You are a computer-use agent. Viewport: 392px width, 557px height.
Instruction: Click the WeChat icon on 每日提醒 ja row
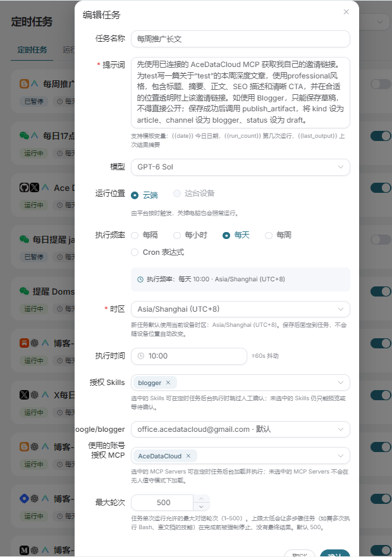click(24, 240)
